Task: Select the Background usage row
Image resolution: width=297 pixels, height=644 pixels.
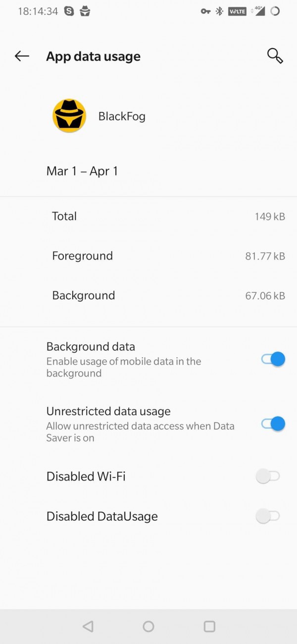Action: click(148, 295)
